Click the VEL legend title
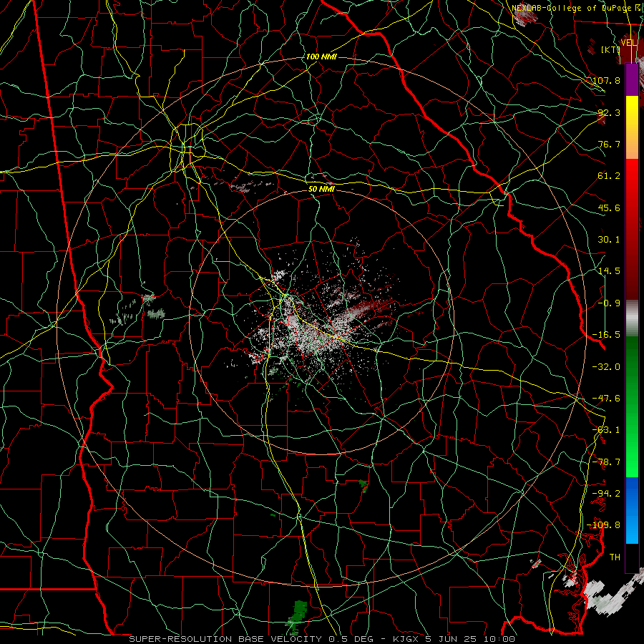 (x=629, y=43)
